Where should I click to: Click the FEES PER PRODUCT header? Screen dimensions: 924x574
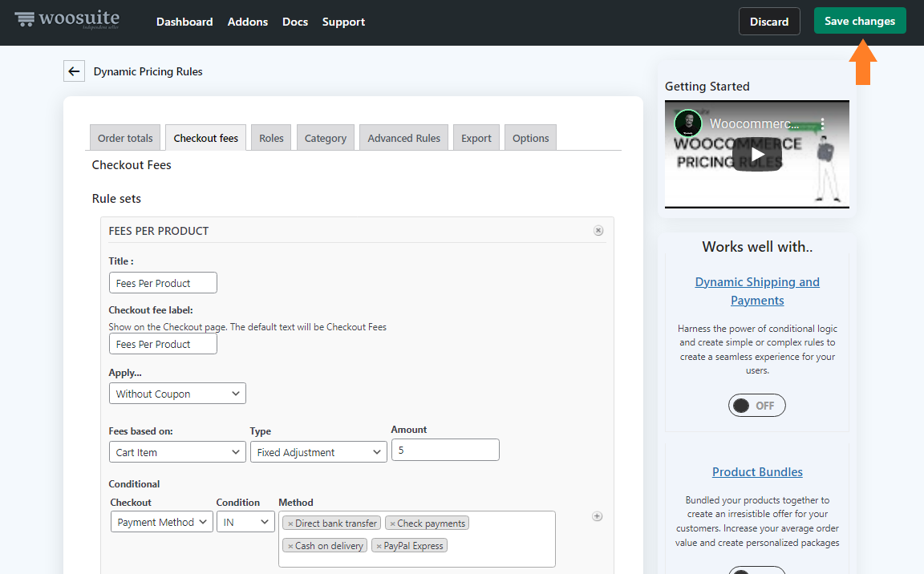[x=159, y=231]
